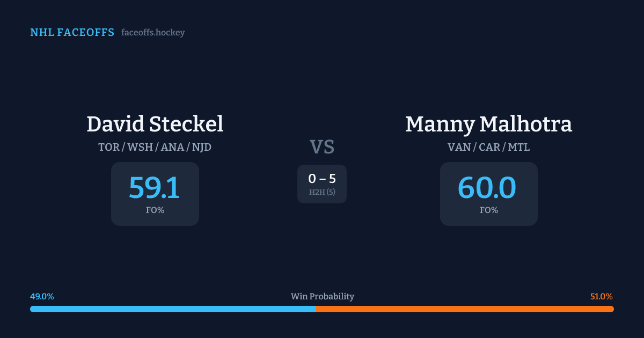Click the blue segment of probability bar
The image size is (644, 338).
coord(172,309)
